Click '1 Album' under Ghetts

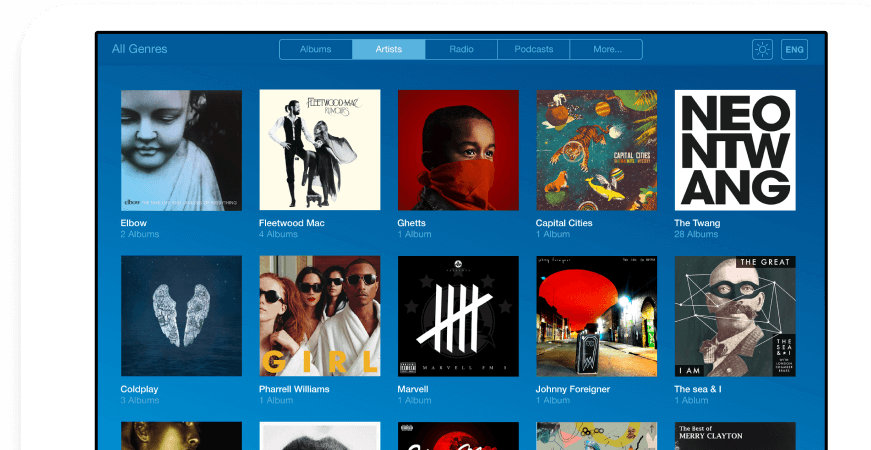(414, 234)
